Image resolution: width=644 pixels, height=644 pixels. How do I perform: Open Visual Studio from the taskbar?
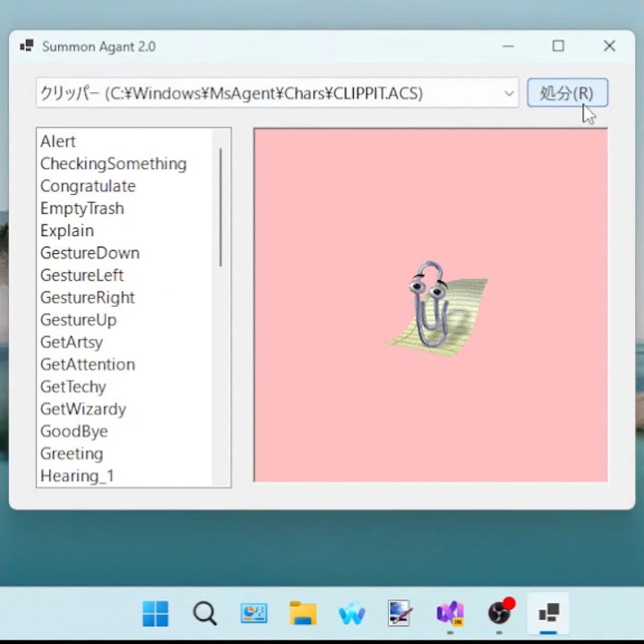point(450,613)
